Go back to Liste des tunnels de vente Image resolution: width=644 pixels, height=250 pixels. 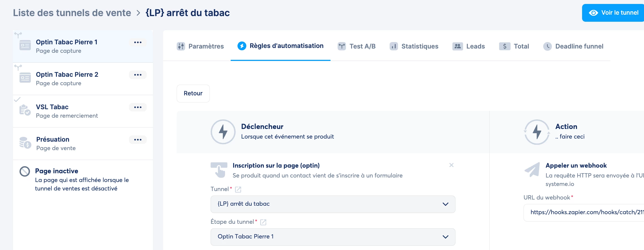pyautogui.click(x=72, y=13)
